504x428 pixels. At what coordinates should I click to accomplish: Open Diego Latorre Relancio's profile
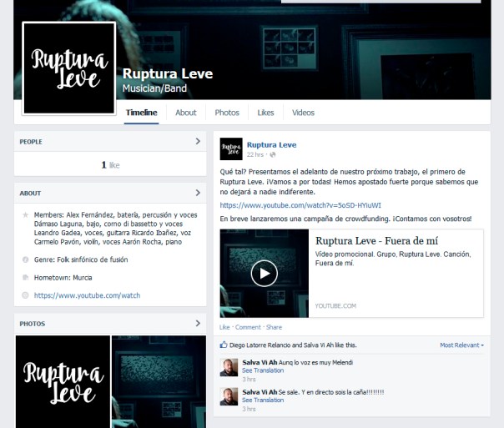260,345
